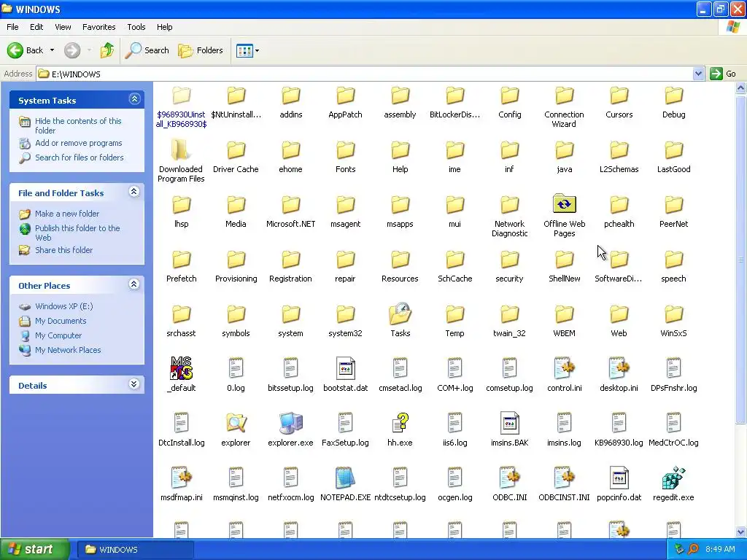The width and height of the screenshot is (747, 560).
Task: Select the Tasks scheduled folder icon
Action: tap(400, 314)
